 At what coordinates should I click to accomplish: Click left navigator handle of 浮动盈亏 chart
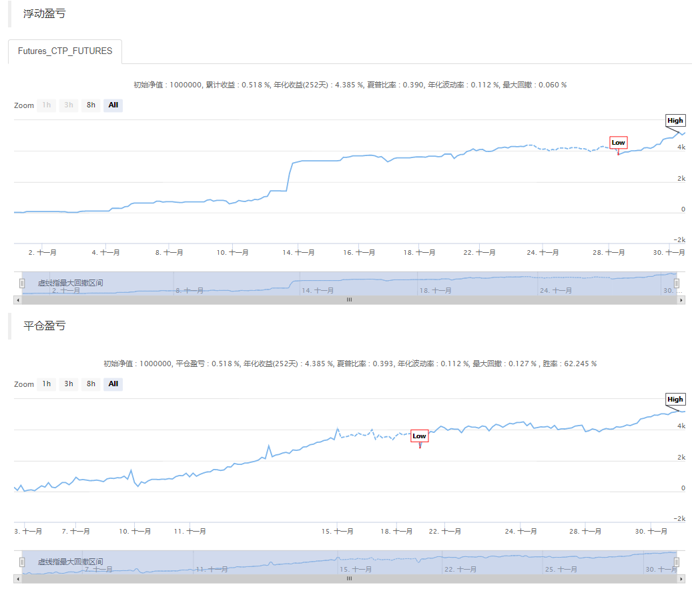click(22, 283)
